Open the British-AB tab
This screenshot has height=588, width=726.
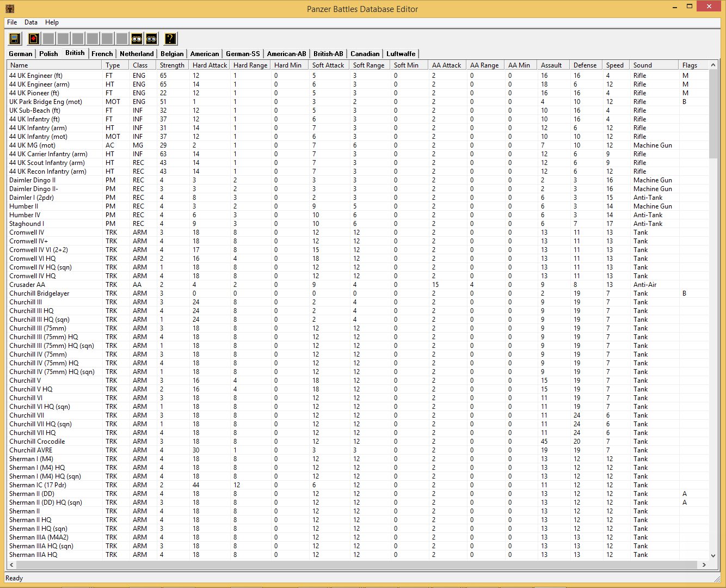(x=328, y=54)
